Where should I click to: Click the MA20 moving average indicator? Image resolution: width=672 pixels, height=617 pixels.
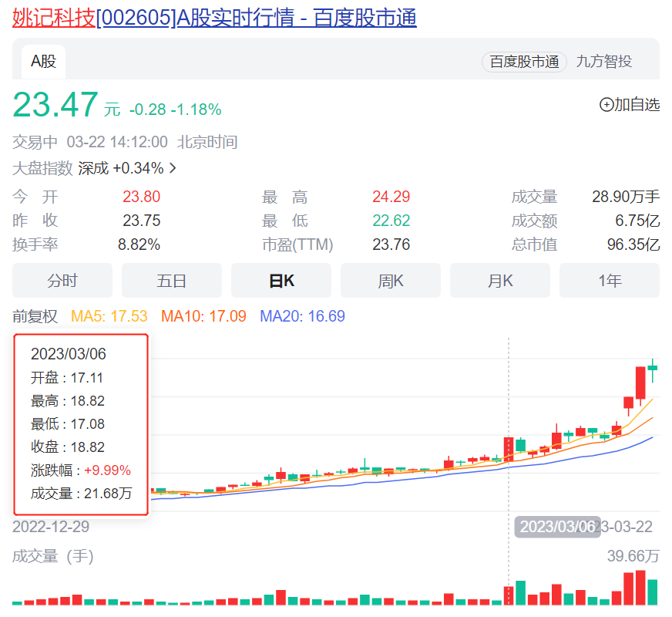[x=302, y=316]
